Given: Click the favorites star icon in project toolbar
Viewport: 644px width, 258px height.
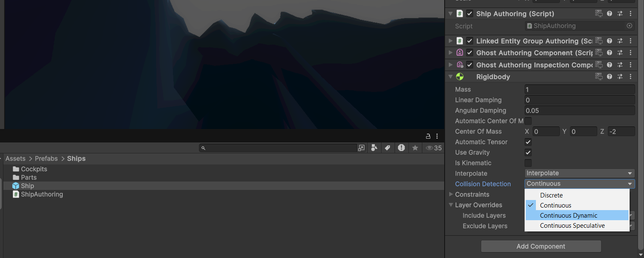Looking at the screenshot, I should tap(415, 147).
